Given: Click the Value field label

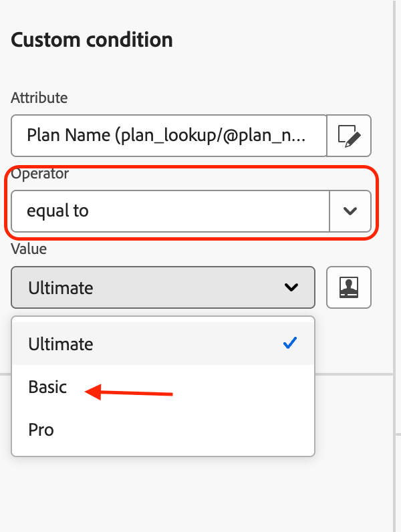Looking at the screenshot, I should pos(29,249).
